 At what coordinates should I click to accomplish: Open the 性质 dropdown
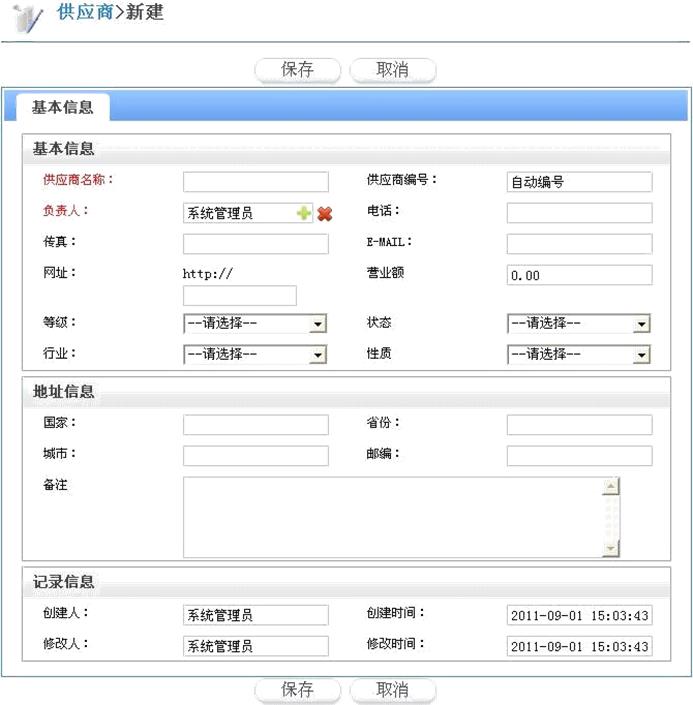click(x=579, y=354)
